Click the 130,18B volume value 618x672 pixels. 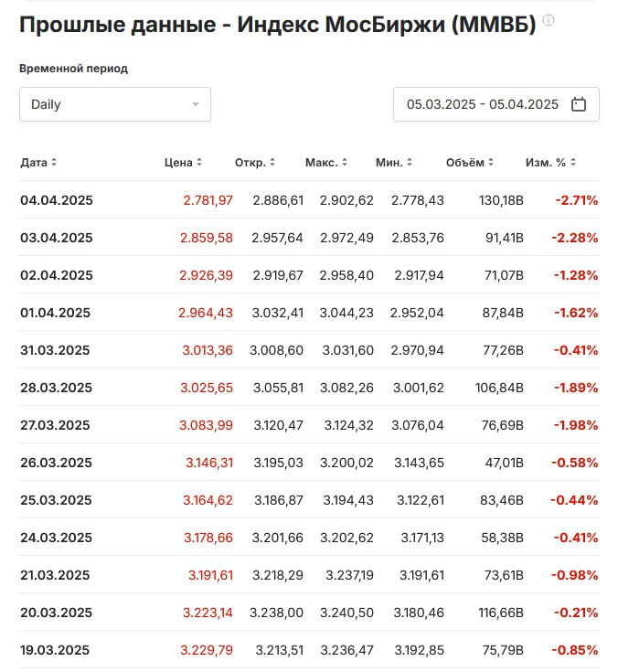pyautogui.click(x=501, y=200)
